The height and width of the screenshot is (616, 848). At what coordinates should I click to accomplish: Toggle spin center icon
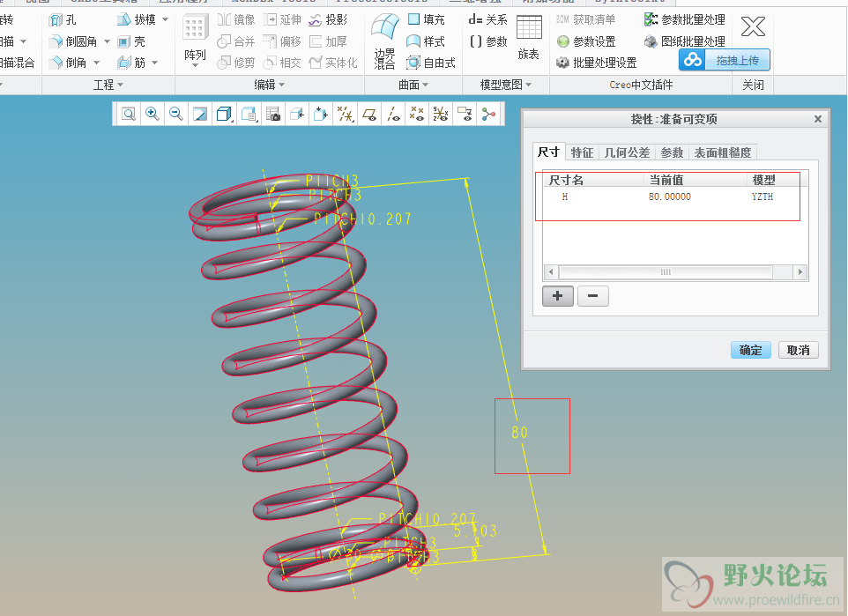[x=488, y=114]
